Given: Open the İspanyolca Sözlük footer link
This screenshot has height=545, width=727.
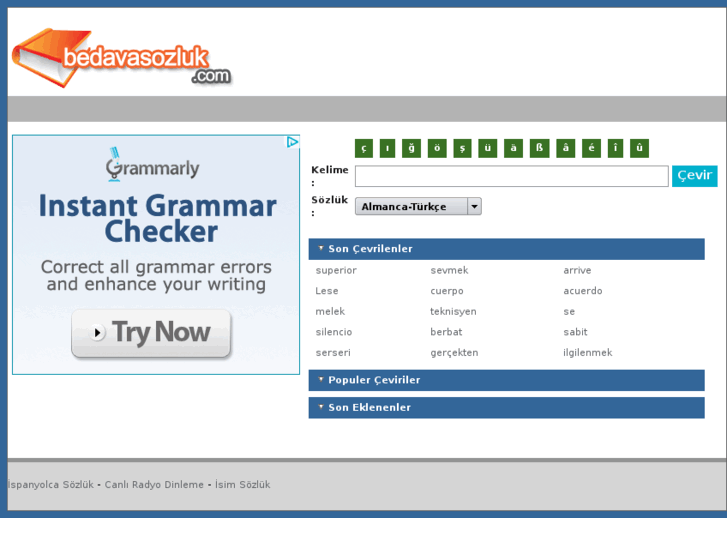Looking at the screenshot, I should (51, 485).
